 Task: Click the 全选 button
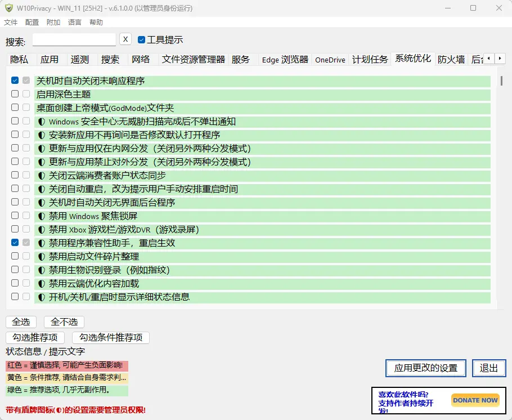click(21, 322)
